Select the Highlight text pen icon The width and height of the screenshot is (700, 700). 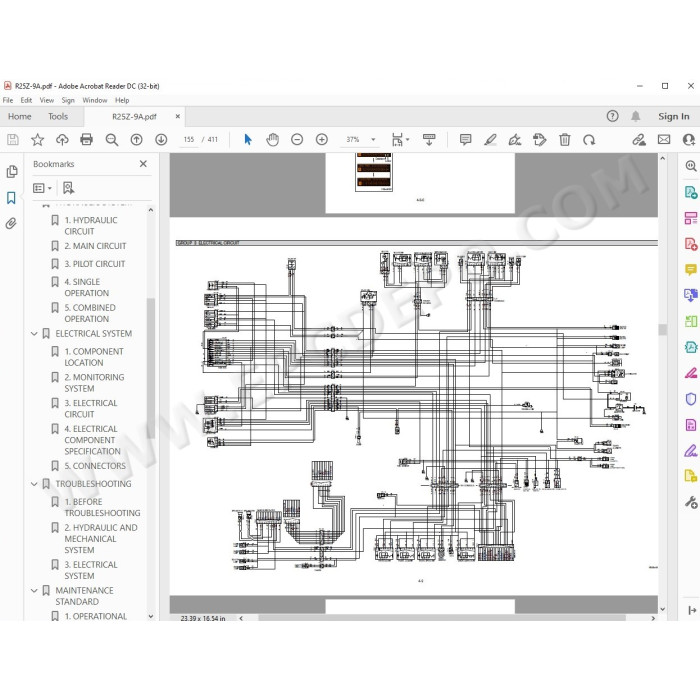pyautogui.click(x=490, y=140)
